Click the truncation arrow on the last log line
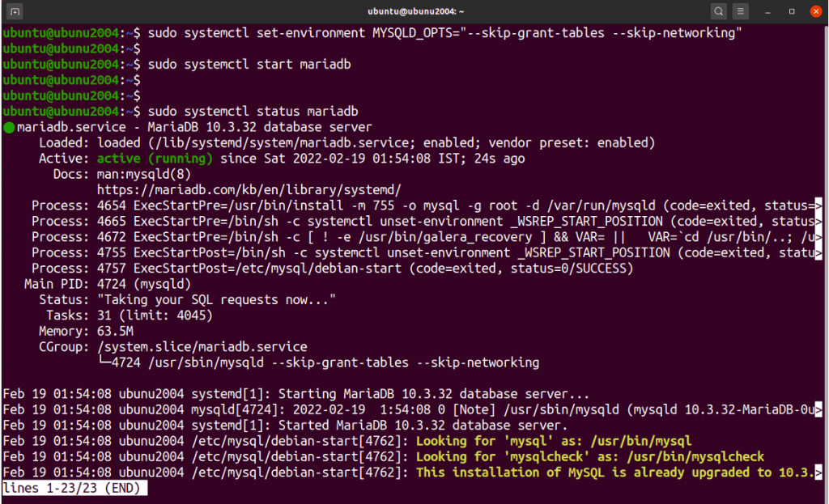Viewport: 829px width, 504px height. click(x=818, y=472)
